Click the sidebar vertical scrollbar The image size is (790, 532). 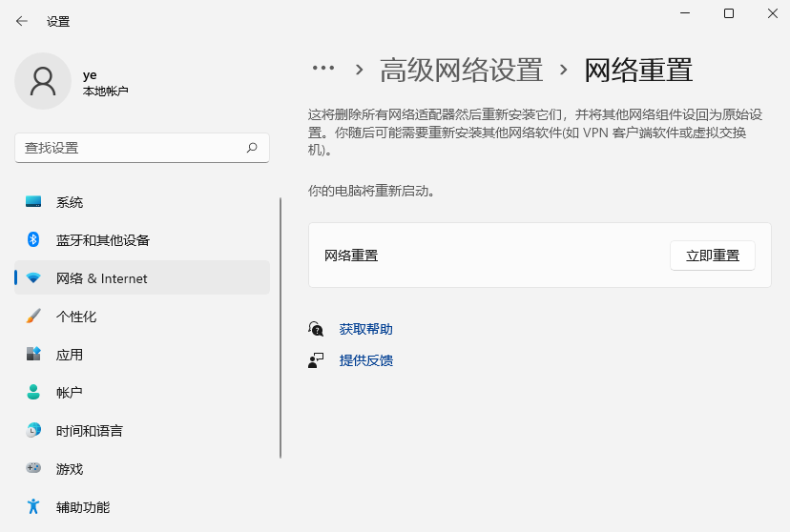pyautogui.click(x=281, y=328)
